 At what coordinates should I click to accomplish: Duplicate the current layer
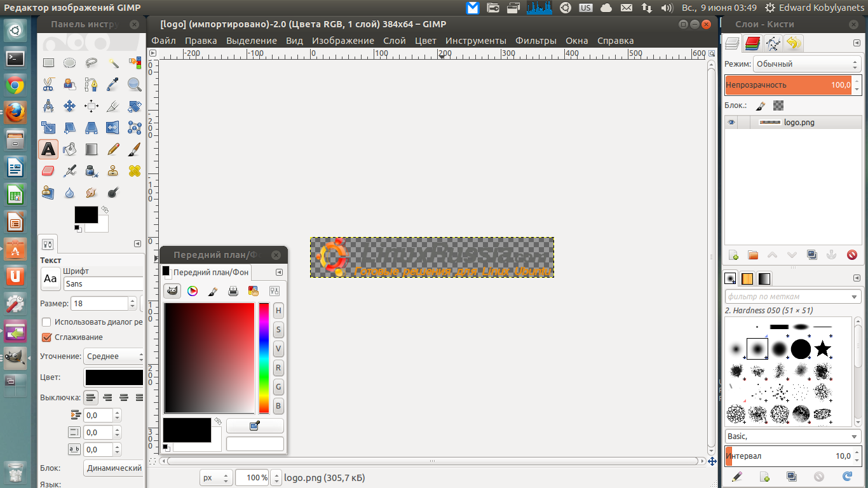click(812, 255)
